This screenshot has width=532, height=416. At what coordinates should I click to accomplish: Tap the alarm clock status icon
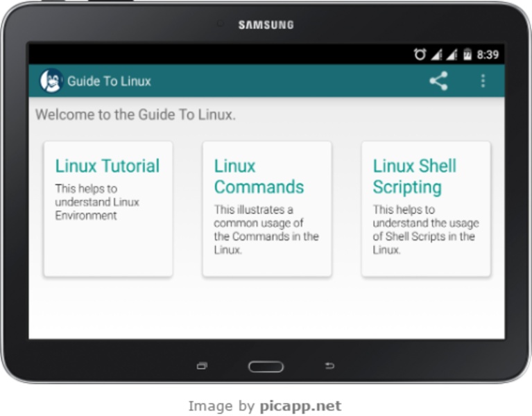click(420, 54)
